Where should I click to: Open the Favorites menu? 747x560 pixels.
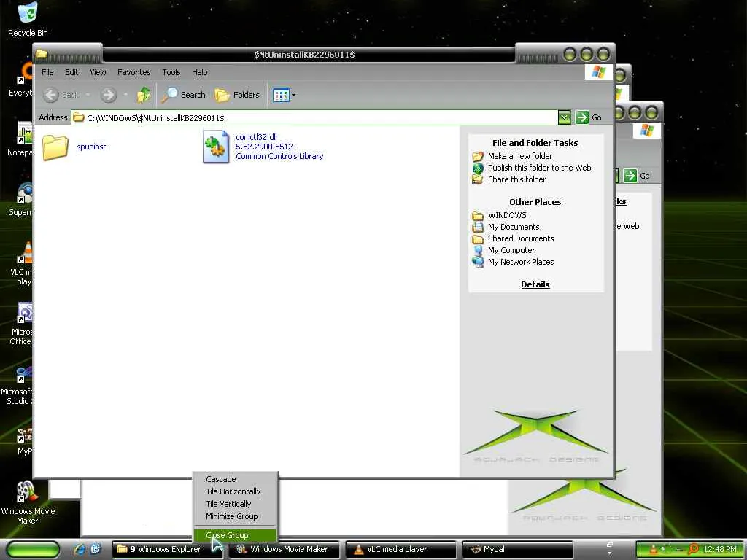pyautogui.click(x=134, y=72)
